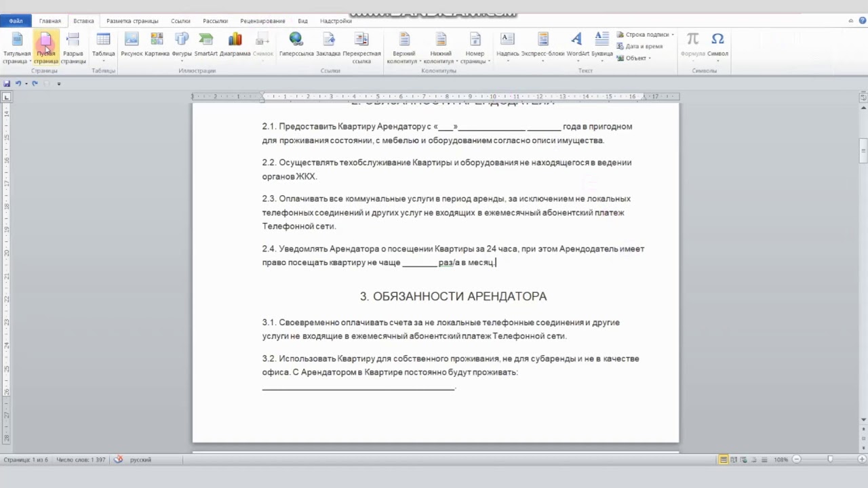
Task: Insert a Hyperlink (Гиперссылка)
Action: tap(296, 45)
